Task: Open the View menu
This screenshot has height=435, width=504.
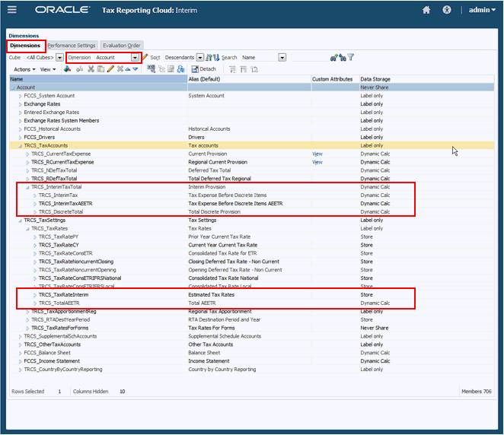Action: [47, 69]
